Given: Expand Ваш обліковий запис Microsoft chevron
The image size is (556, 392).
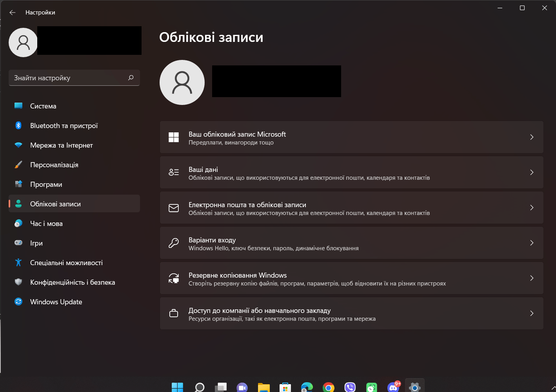Looking at the screenshot, I should click(x=532, y=137).
